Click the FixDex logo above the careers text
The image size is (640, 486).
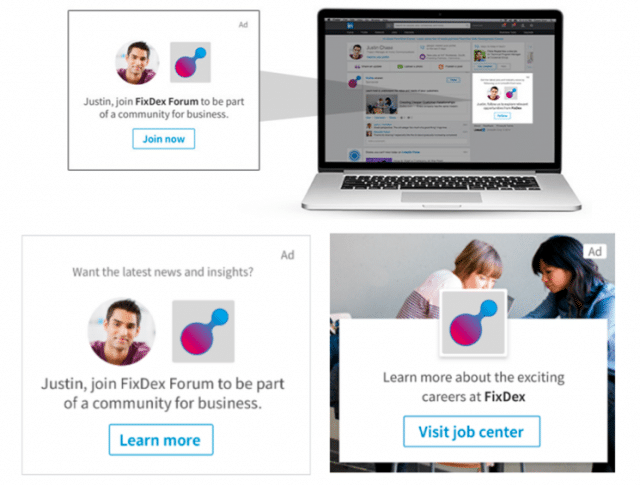[473, 322]
